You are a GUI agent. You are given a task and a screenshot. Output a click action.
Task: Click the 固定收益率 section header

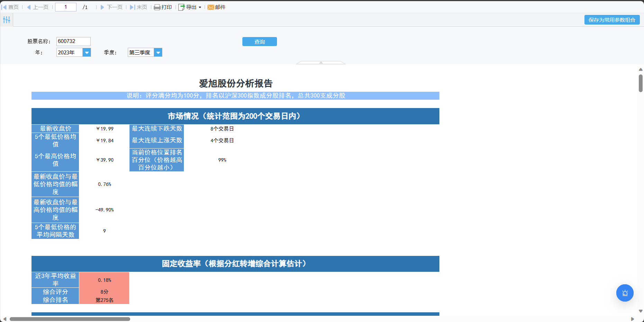click(235, 264)
